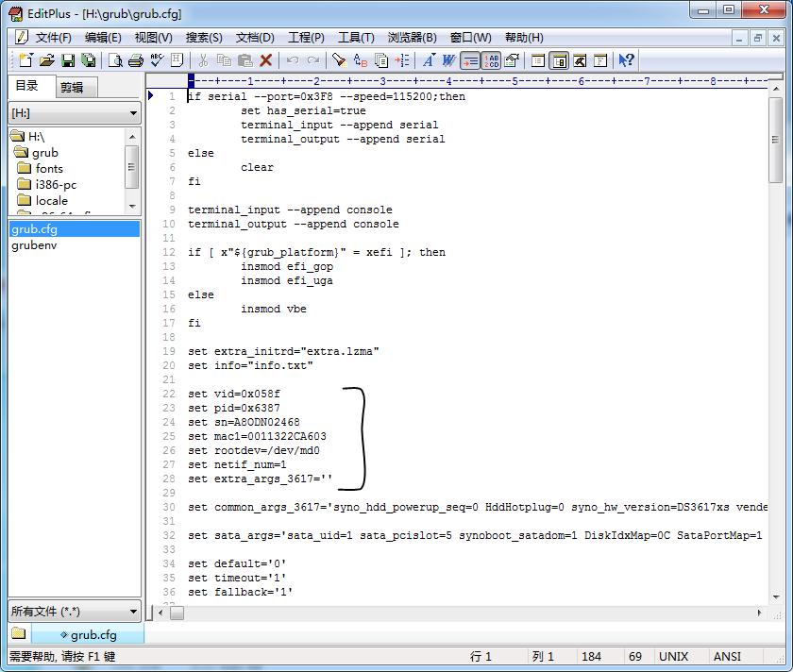Open the grub folder in directory tree
Screen dimensions: 793x672
[x=44, y=152]
